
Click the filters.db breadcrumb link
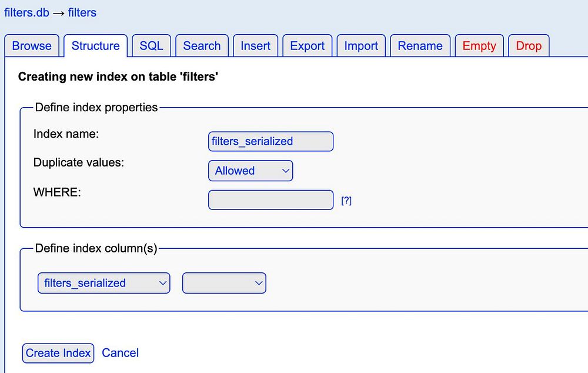26,12
